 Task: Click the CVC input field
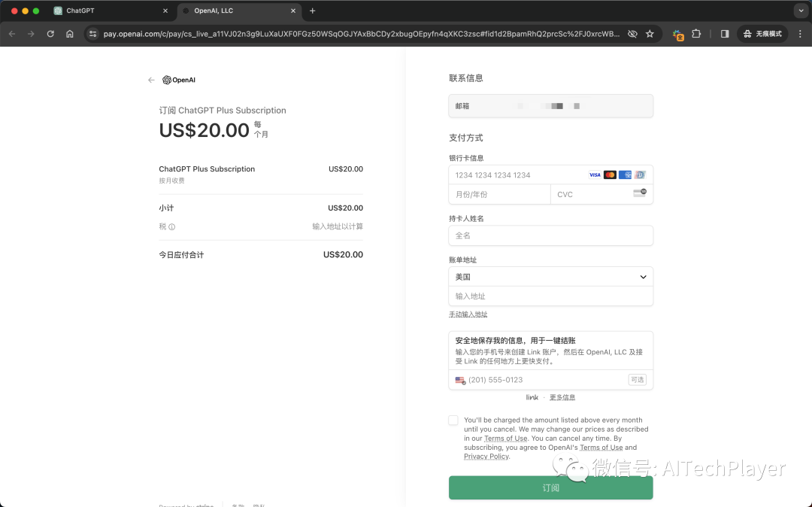(601, 195)
